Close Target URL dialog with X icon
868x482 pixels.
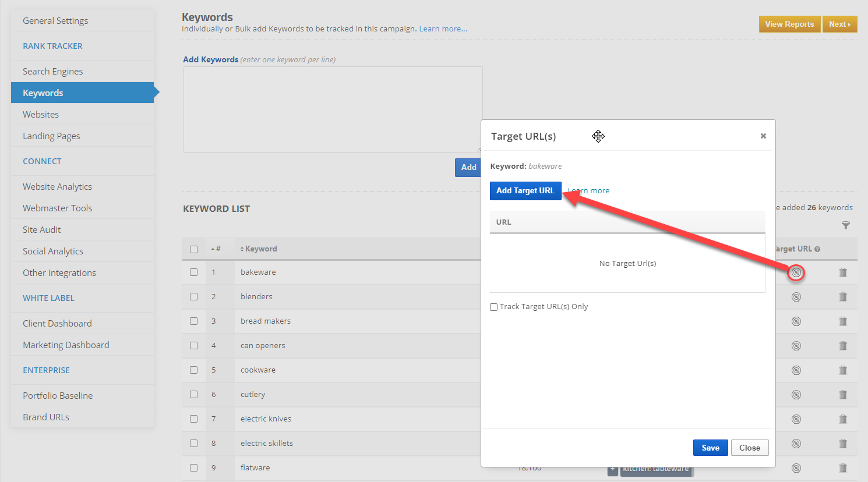click(x=763, y=136)
